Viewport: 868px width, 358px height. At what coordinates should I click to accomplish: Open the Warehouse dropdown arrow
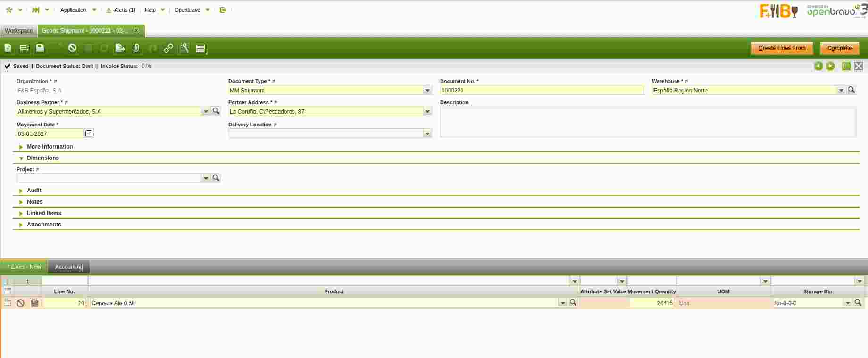point(841,90)
